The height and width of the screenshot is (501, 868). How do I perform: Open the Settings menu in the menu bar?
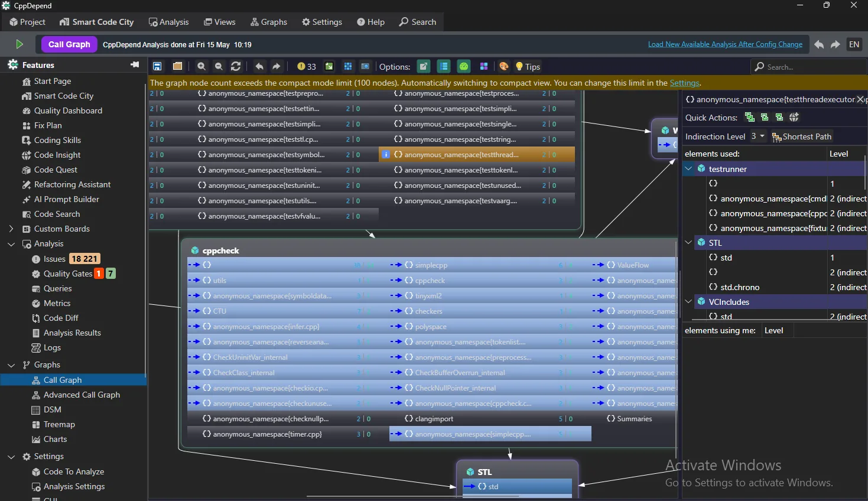[322, 22]
